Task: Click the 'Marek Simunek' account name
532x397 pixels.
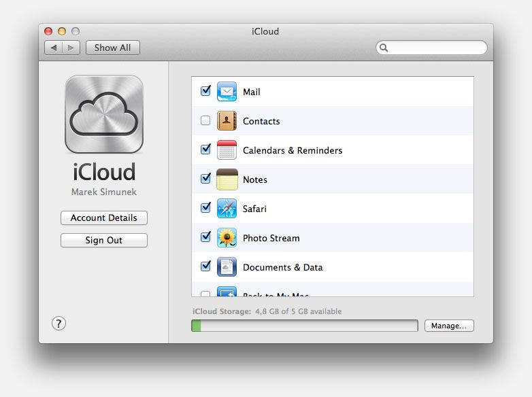Action: 104,192
